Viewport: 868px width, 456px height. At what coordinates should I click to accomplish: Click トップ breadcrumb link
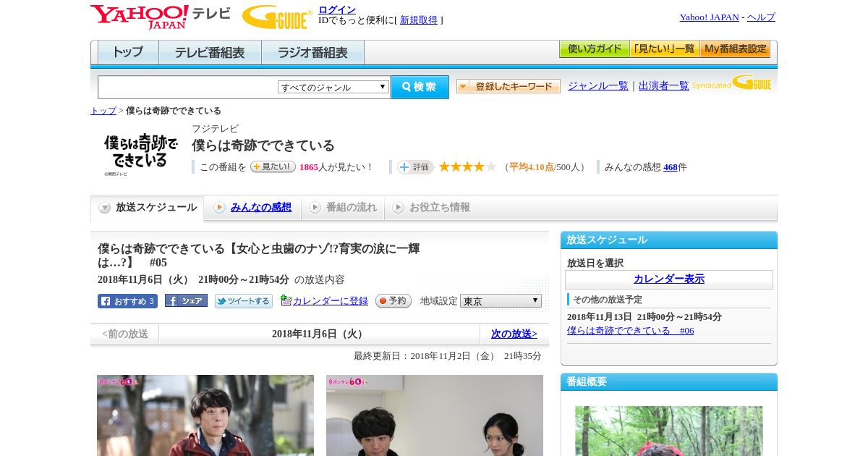pos(103,111)
